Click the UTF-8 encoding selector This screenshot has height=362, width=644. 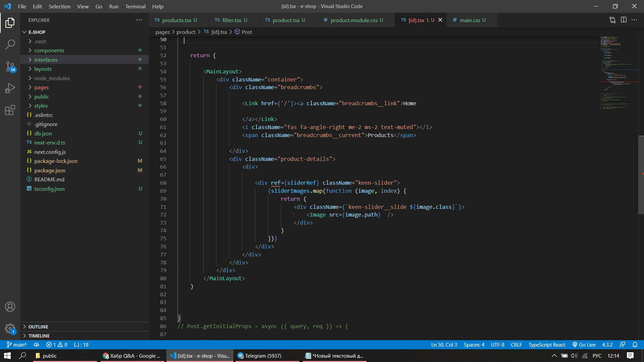(x=498, y=345)
